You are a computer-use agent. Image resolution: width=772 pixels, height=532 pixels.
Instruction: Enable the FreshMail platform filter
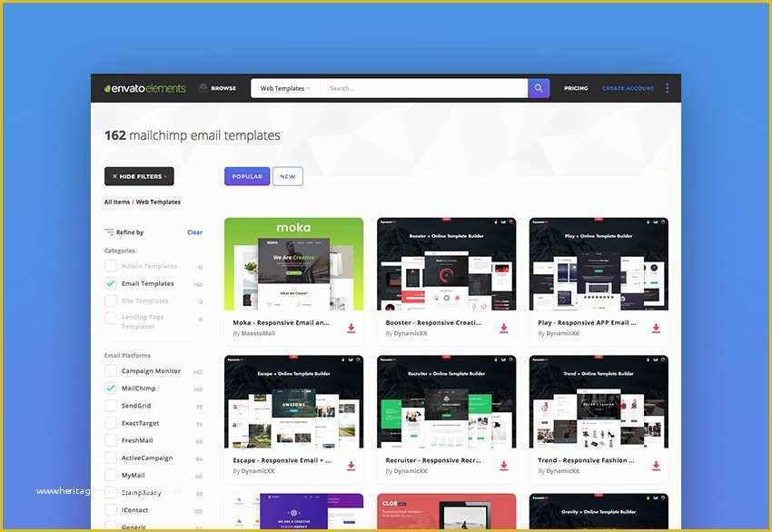111,440
